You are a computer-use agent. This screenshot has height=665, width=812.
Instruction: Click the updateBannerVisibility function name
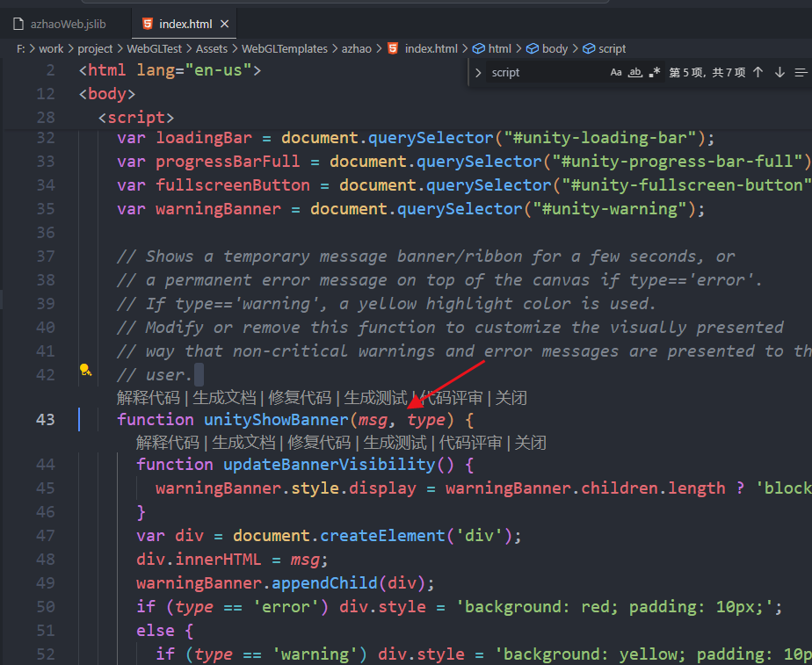330,464
